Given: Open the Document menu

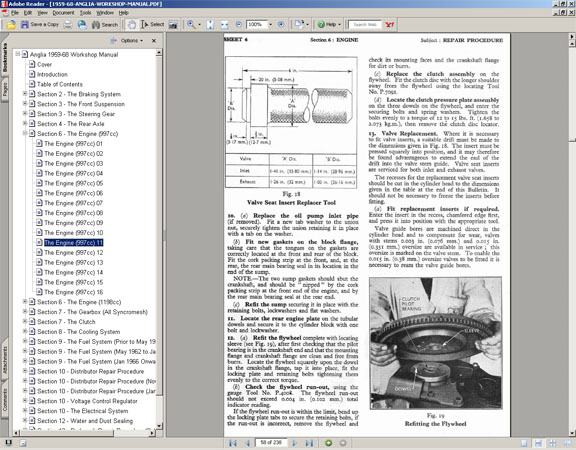Looking at the screenshot, I should click(x=63, y=12).
